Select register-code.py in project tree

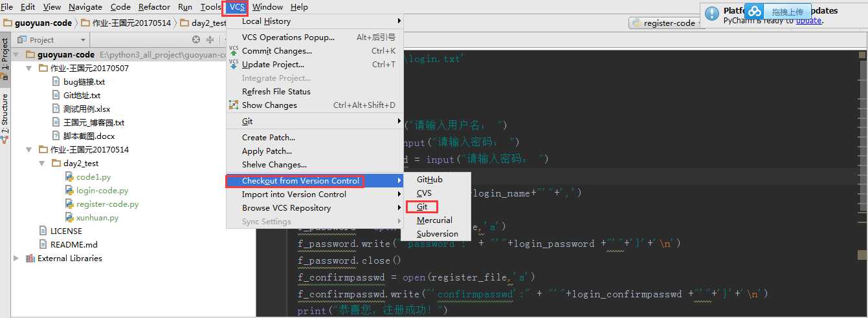point(107,204)
